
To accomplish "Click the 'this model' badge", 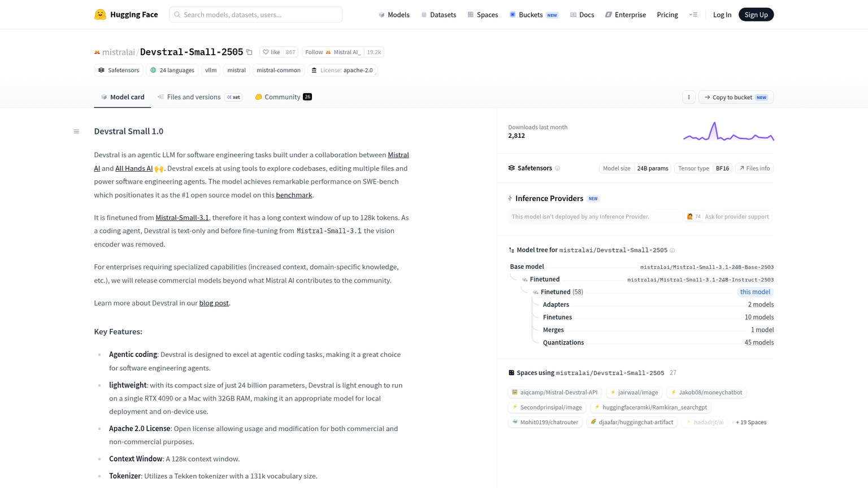I will 756,292.
